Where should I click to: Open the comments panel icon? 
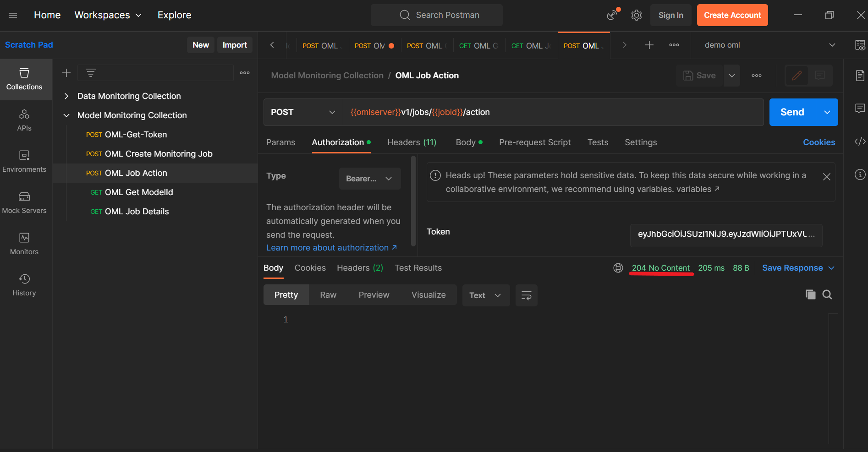click(x=860, y=109)
